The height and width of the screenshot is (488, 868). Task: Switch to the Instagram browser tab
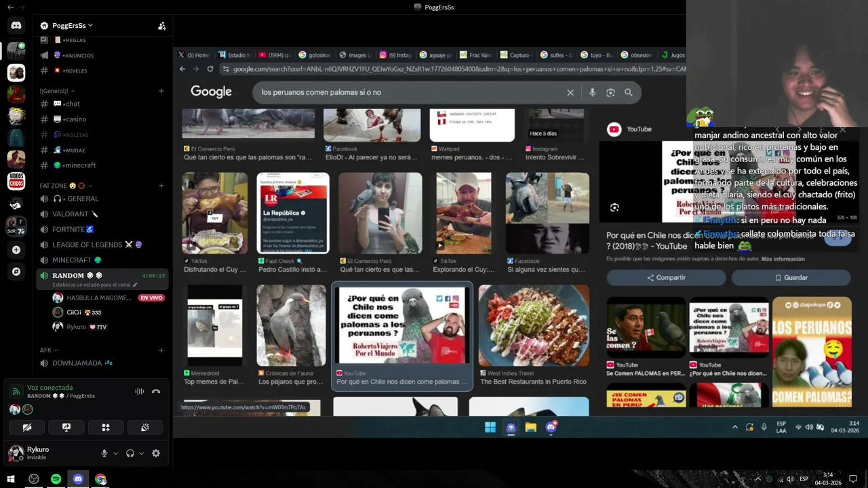[395, 55]
